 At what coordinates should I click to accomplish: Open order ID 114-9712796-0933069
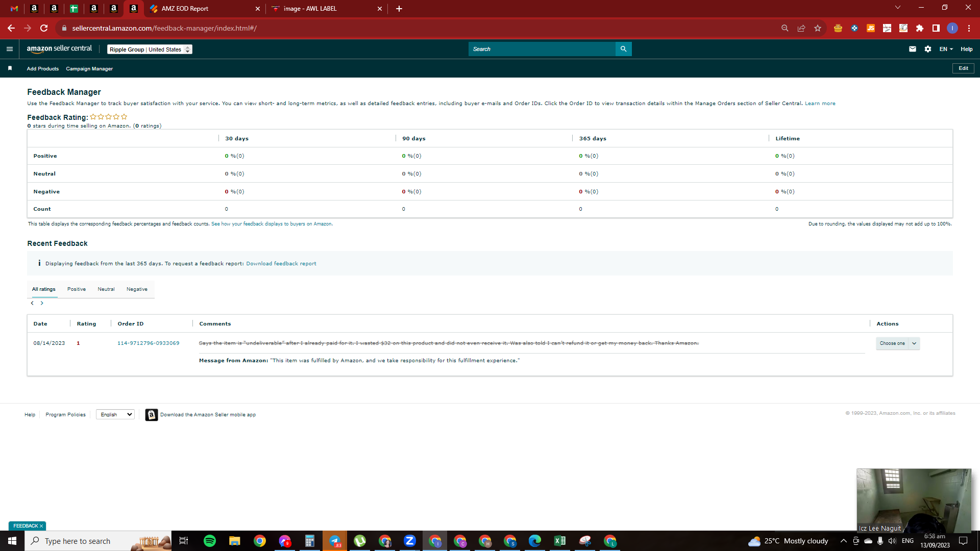pyautogui.click(x=149, y=343)
